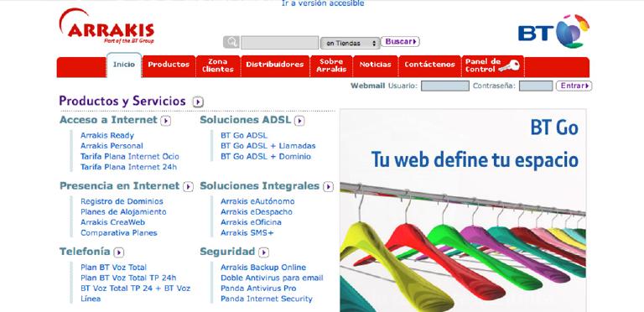Open Soluciones Integrales heading link
The height and width of the screenshot is (312, 644).
(x=260, y=186)
